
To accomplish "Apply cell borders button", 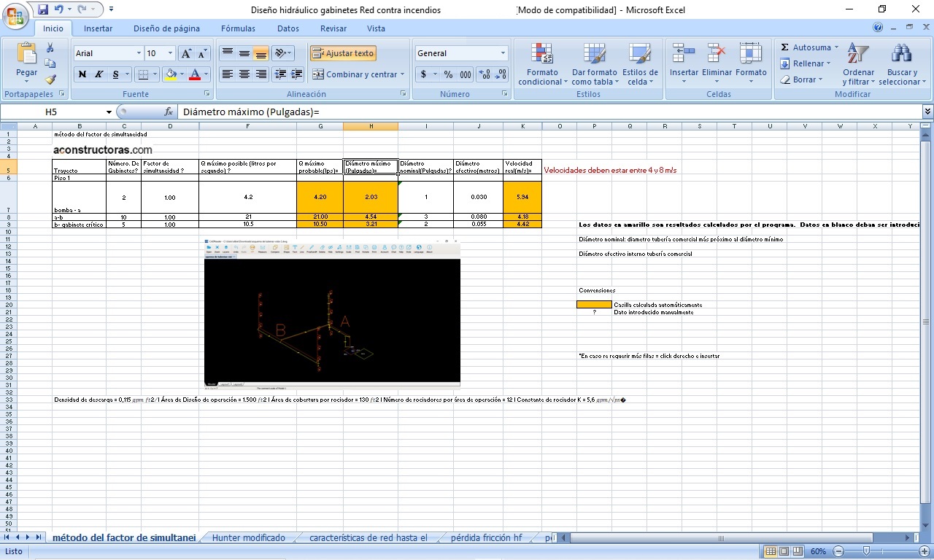I will pos(143,74).
